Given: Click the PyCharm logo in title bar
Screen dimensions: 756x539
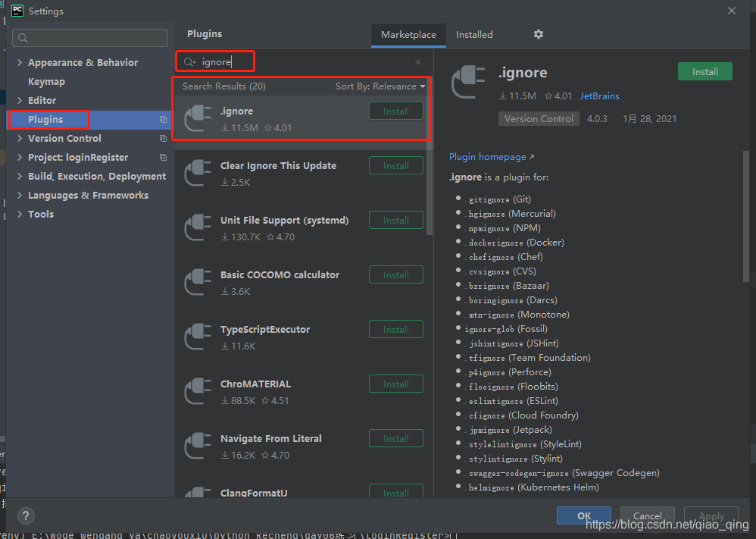Looking at the screenshot, I should [x=17, y=11].
